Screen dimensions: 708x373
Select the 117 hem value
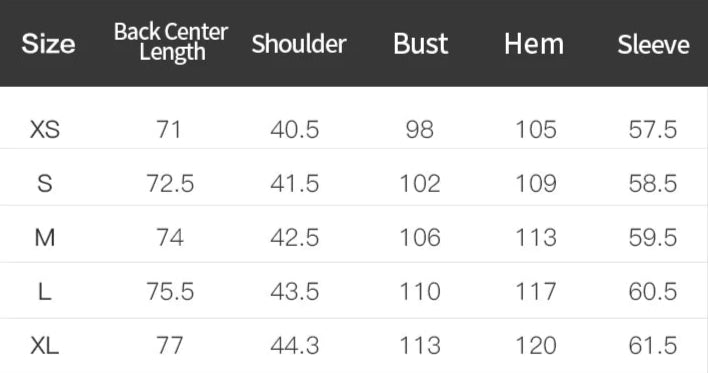click(536, 291)
